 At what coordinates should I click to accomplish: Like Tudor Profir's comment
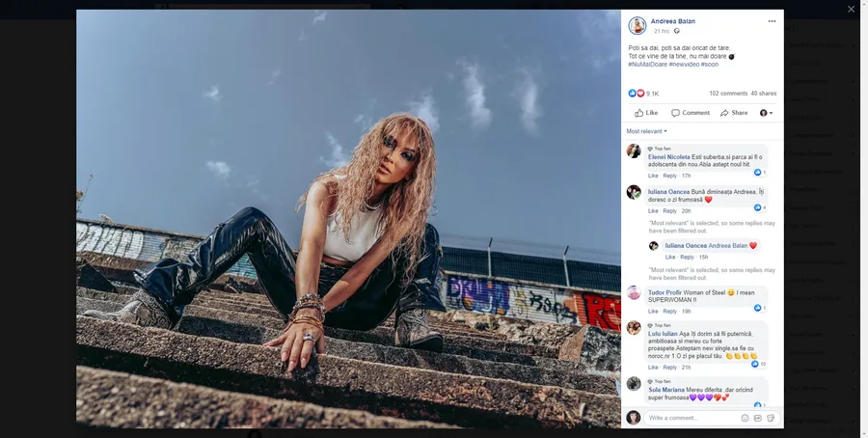coord(653,312)
